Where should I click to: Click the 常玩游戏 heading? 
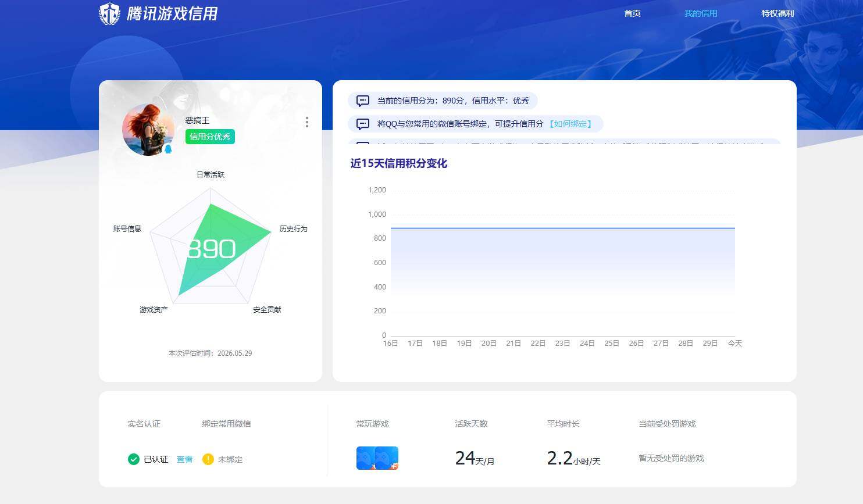click(x=372, y=424)
